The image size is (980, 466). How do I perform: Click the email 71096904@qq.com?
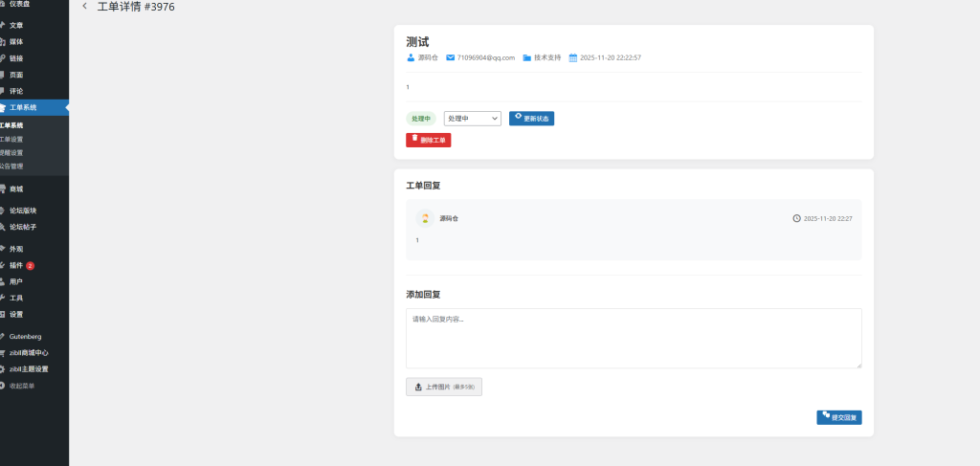coord(485,57)
